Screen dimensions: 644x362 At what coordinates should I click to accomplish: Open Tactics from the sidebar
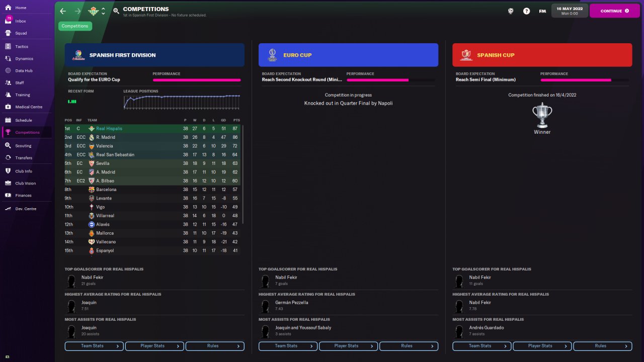pyautogui.click(x=27, y=46)
